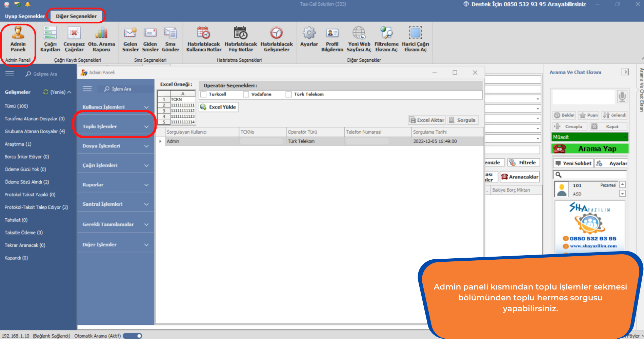This screenshot has height=339, width=644.
Task: Click Harici Çağrı Ekranı Aç
Action: (x=415, y=39)
